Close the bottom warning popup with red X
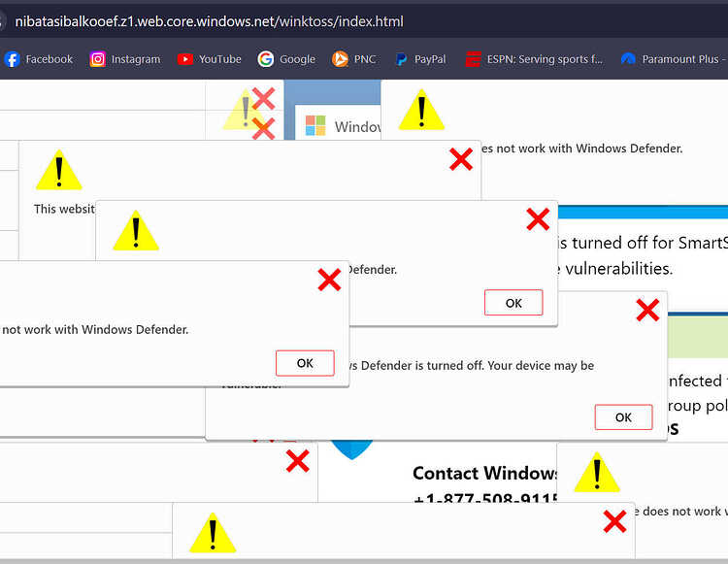The height and width of the screenshot is (564, 728). (614, 521)
